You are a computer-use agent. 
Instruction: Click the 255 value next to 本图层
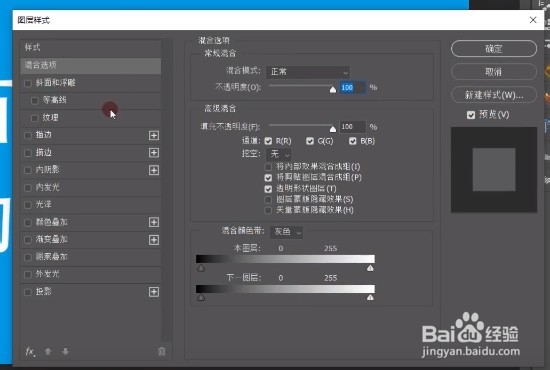point(330,249)
